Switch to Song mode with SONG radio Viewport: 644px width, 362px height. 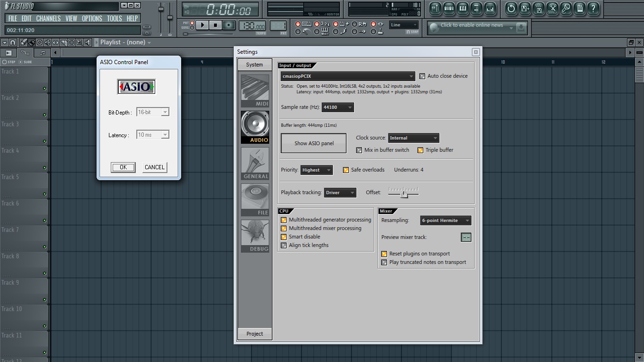click(192, 27)
